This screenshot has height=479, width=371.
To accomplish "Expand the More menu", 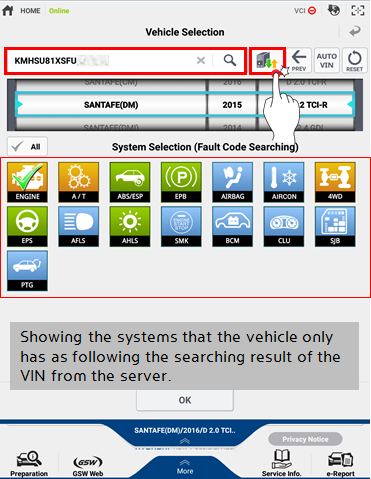I will tap(185, 467).
